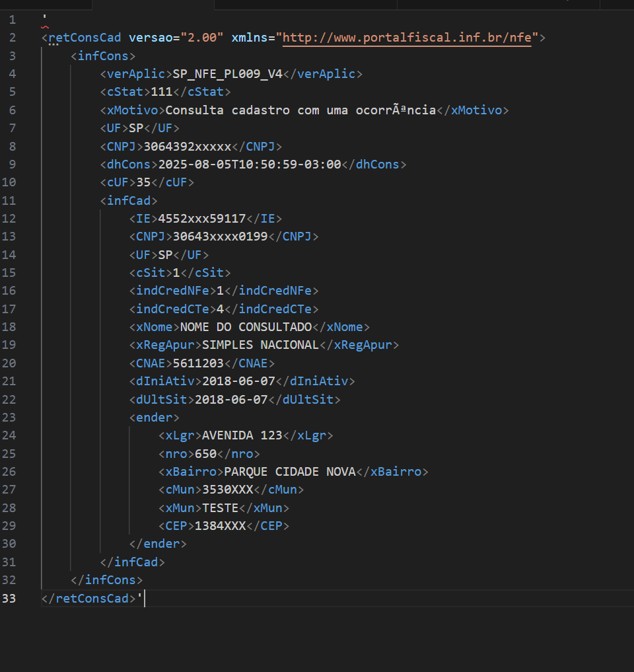Click the opening ender tag

[x=155, y=418]
